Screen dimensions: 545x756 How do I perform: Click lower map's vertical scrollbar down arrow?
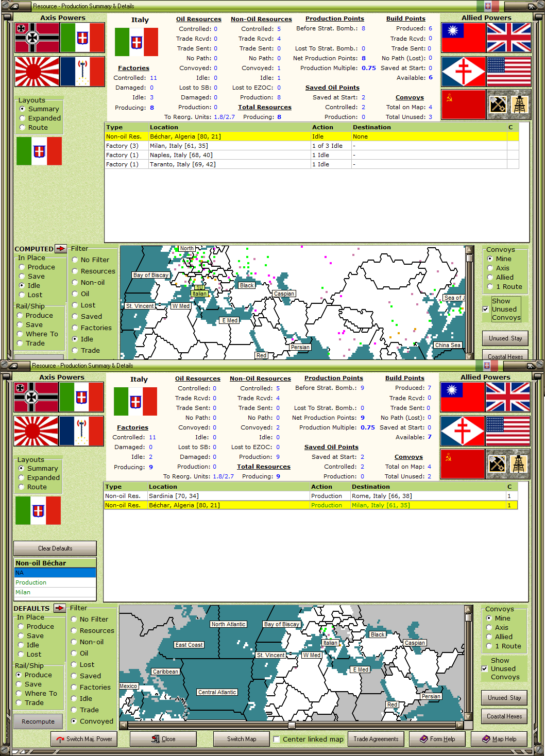(x=468, y=716)
